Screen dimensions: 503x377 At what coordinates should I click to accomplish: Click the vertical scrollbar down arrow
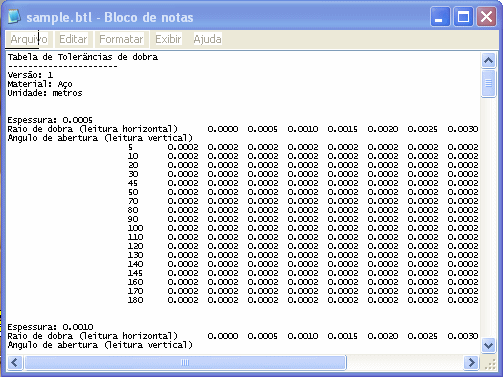pyautogui.click(x=488, y=345)
